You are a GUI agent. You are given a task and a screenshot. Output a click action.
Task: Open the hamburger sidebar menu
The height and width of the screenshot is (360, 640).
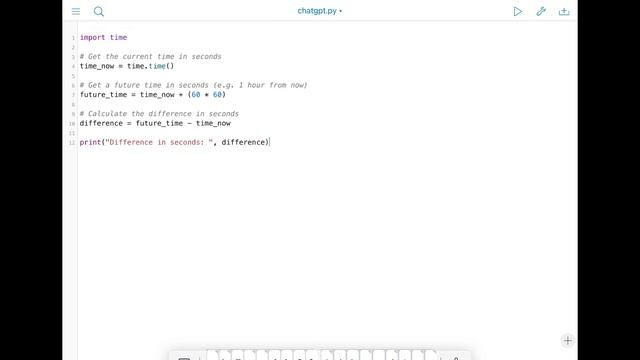click(x=76, y=11)
